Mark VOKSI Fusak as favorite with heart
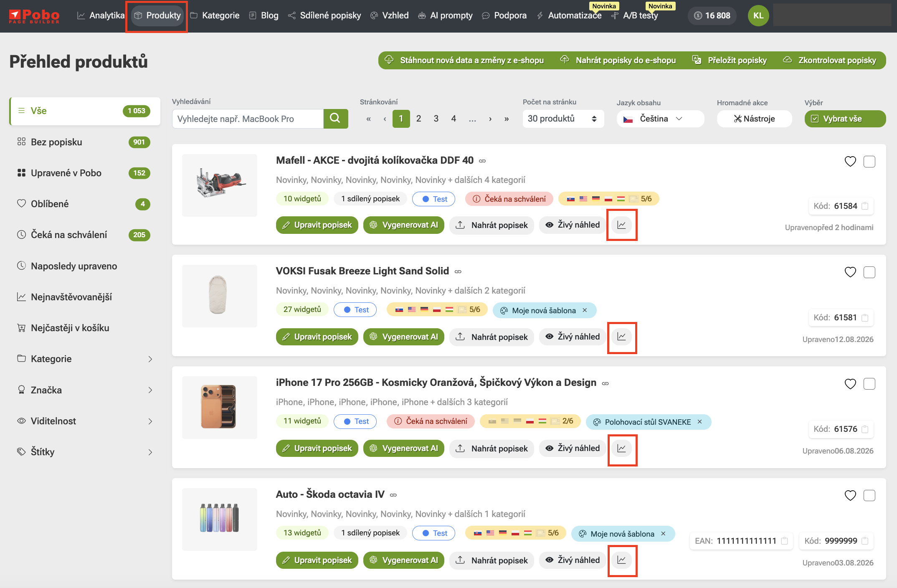 coord(850,272)
